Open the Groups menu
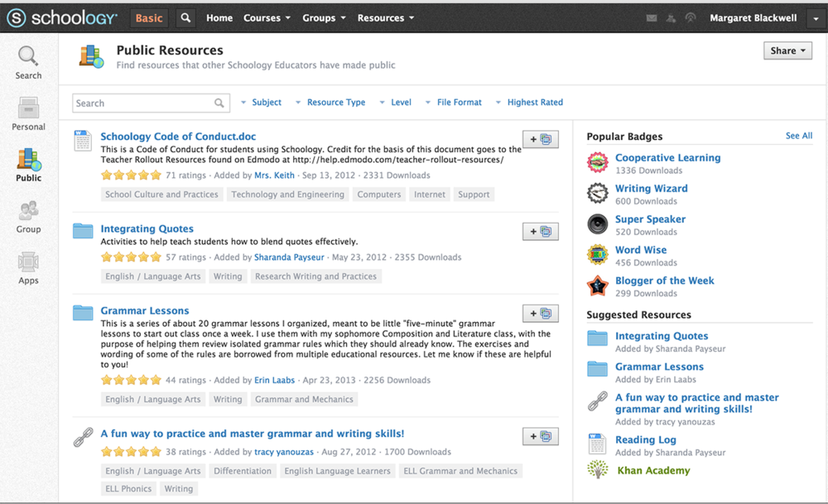Screen dimensions: 828x504 pyautogui.click(x=324, y=18)
